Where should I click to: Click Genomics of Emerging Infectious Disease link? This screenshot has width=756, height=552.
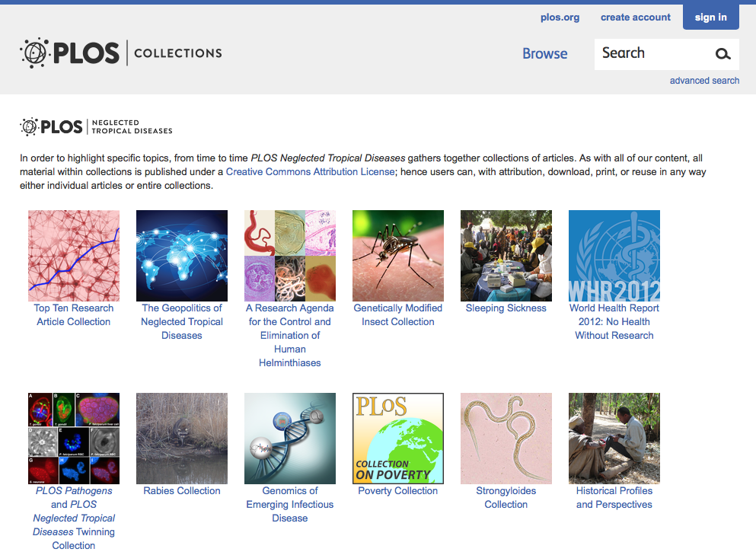(290, 504)
